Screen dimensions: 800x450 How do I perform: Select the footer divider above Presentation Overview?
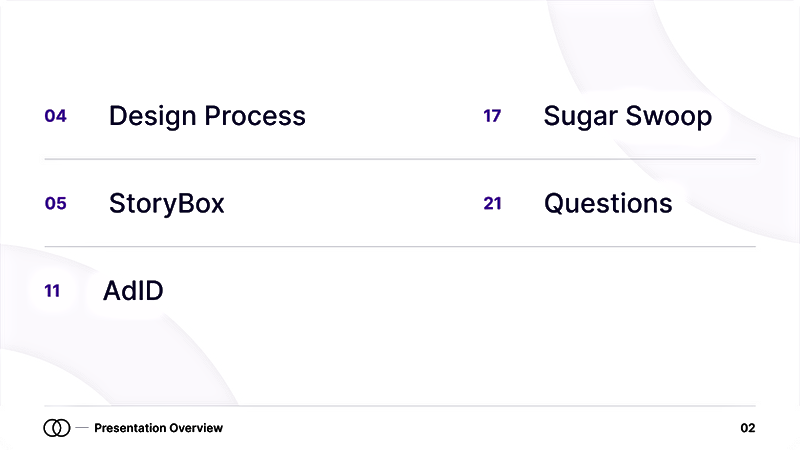pyautogui.click(x=400, y=406)
